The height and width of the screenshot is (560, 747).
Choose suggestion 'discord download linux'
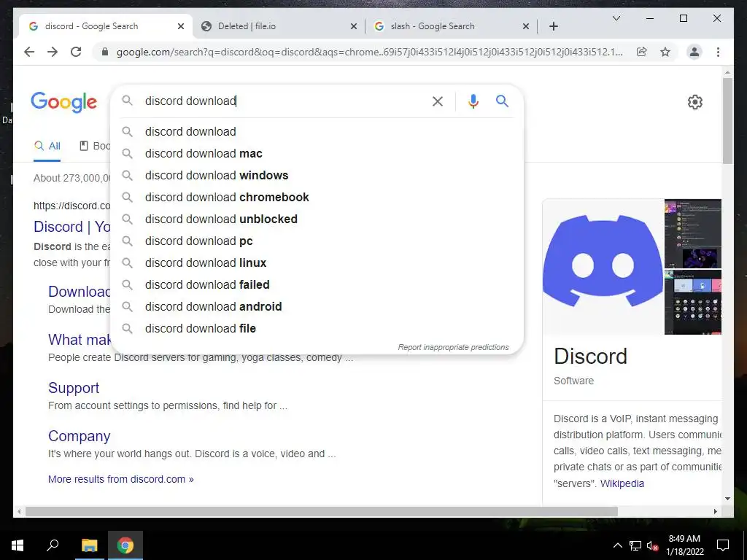tap(317, 262)
